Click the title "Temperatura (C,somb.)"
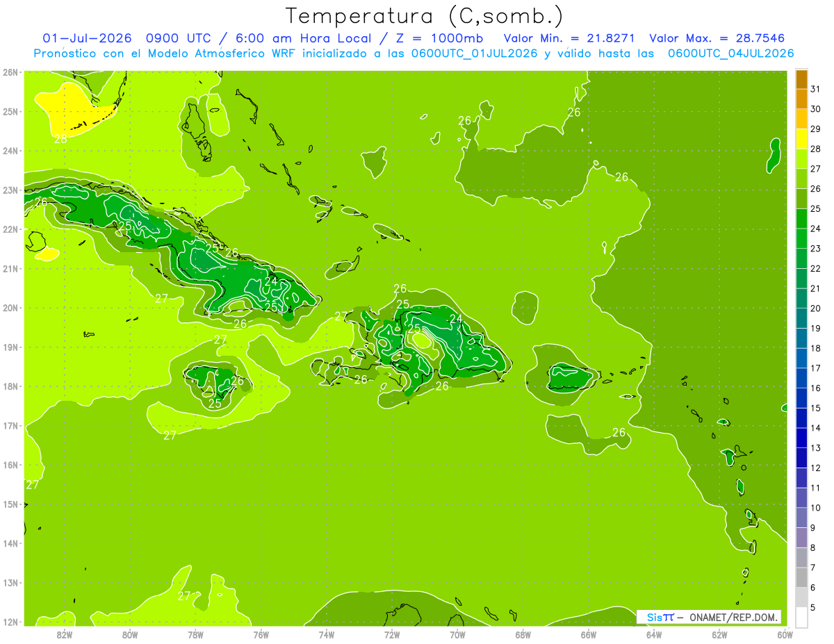Image resolution: width=834 pixels, height=644 pixels. (425, 15)
